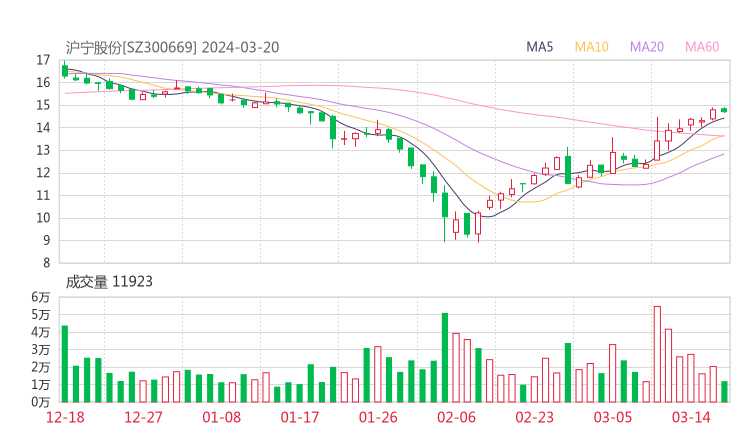Viewport: 740px width, 440px height.
Task: Click the price axis value 8
Action: pyautogui.click(x=46, y=263)
